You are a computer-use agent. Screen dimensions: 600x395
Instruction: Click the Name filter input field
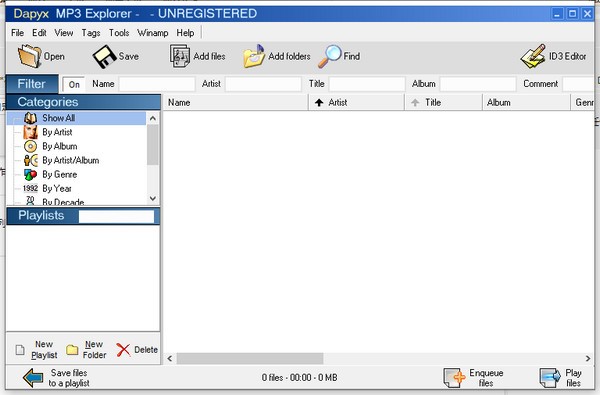tap(157, 84)
